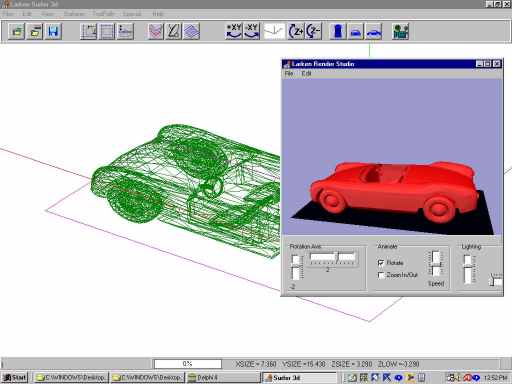Viewport: 512px width, 384px height.
Task: Open File menu in Render Studio window
Action: click(x=289, y=73)
